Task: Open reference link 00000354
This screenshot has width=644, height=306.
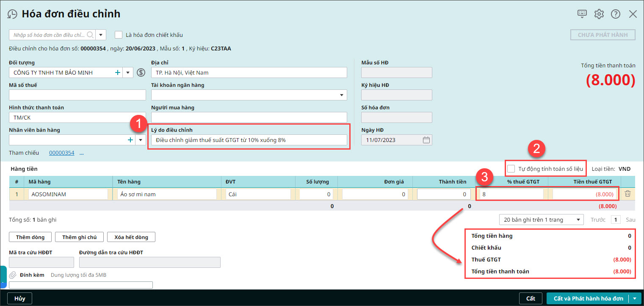Action: point(62,153)
